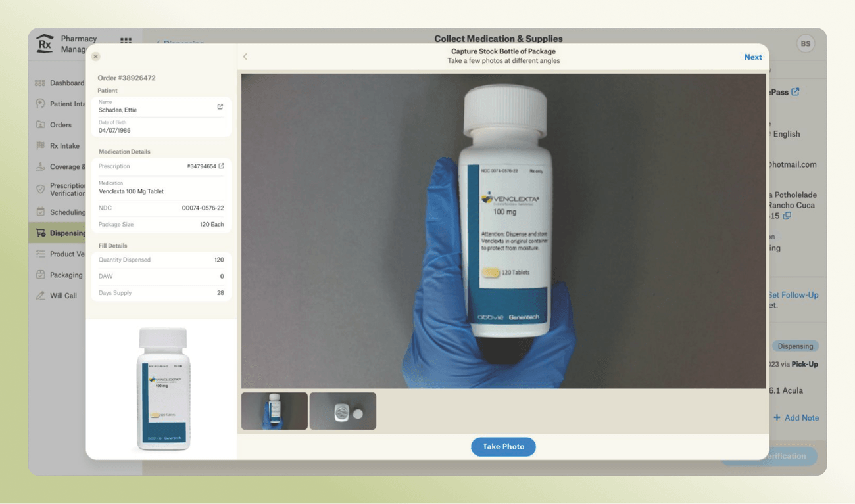Open the ePass external link icon
855x504 pixels.
[x=796, y=92]
